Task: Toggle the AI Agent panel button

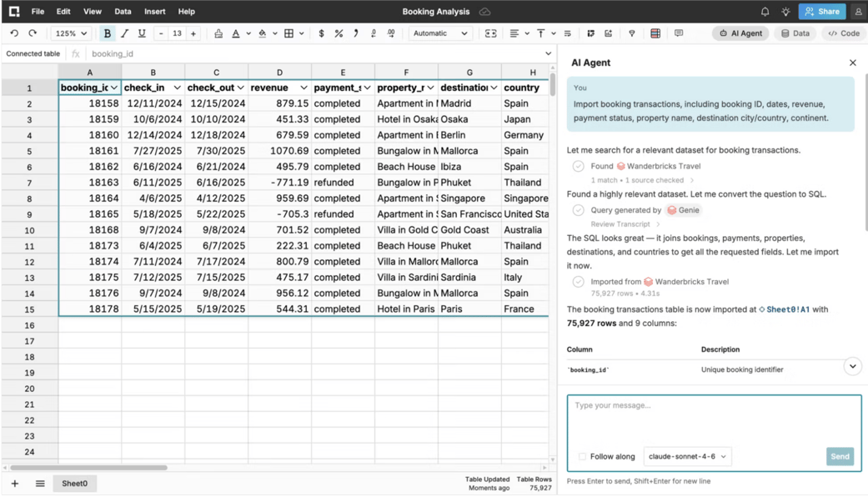Action: (740, 33)
